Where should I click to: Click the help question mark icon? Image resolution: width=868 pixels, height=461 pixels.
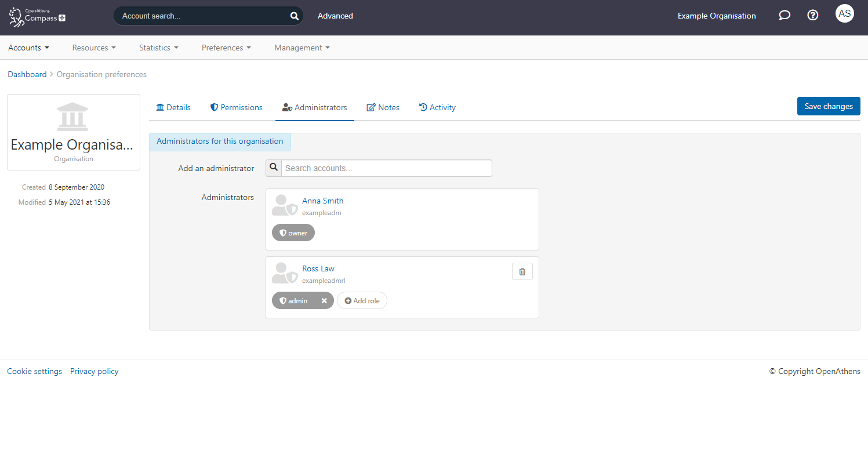812,15
